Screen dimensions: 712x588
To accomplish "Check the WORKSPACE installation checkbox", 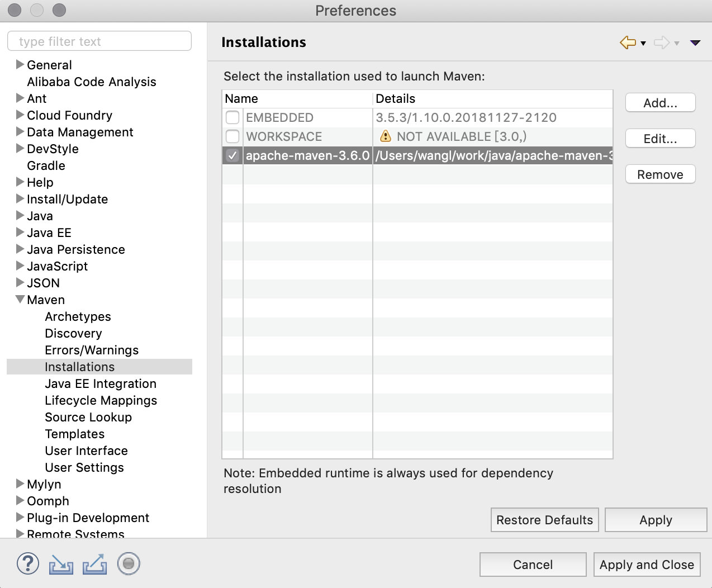I will point(232,136).
